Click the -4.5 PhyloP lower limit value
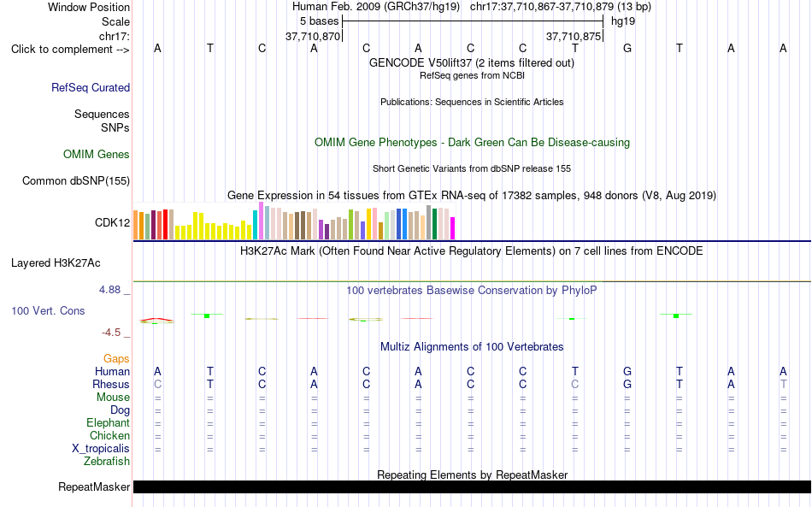 click(111, 333)
